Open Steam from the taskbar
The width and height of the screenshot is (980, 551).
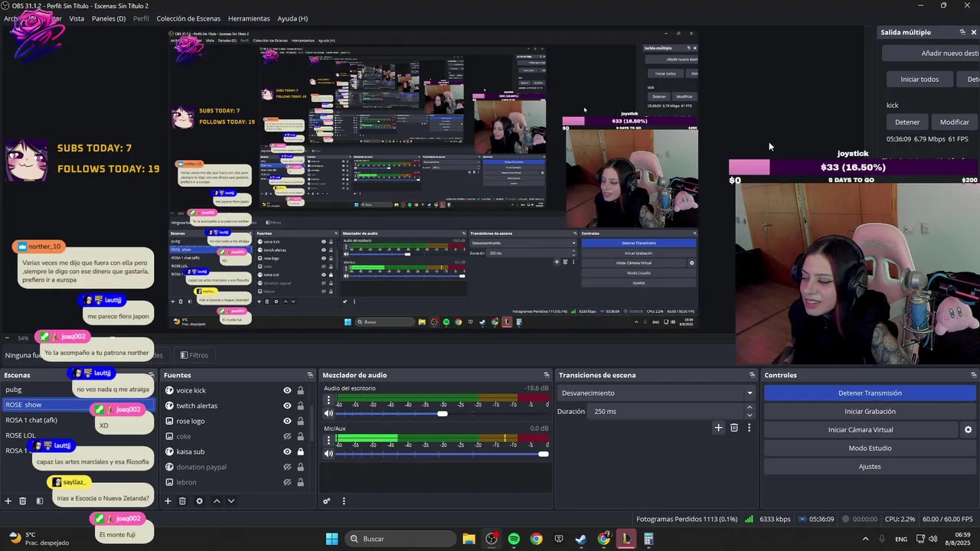coord(581,539)
